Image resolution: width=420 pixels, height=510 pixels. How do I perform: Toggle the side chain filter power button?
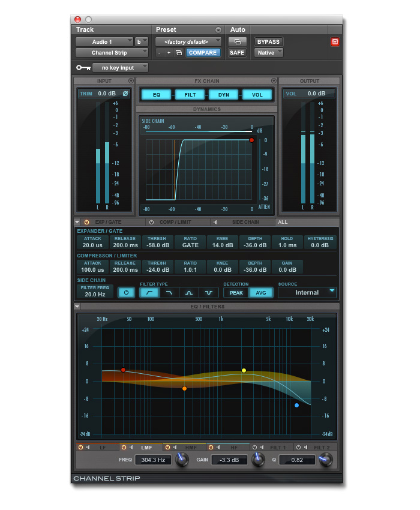[x=126, y=293]
